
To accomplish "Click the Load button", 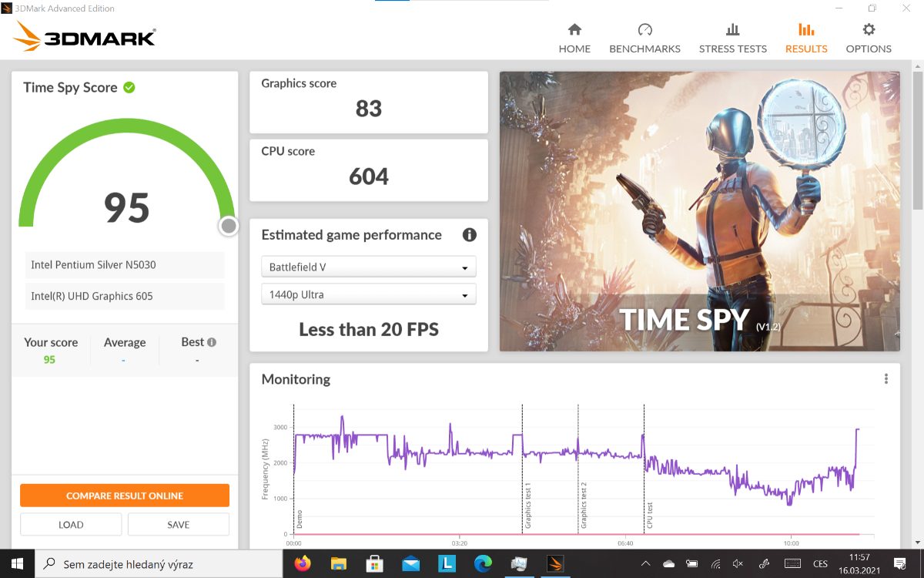I will [x=71, y=524].
